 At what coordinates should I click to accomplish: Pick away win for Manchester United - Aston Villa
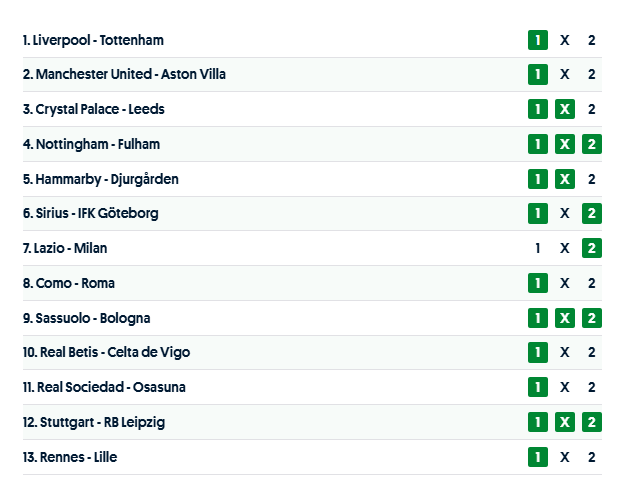(x=592, y=75)
